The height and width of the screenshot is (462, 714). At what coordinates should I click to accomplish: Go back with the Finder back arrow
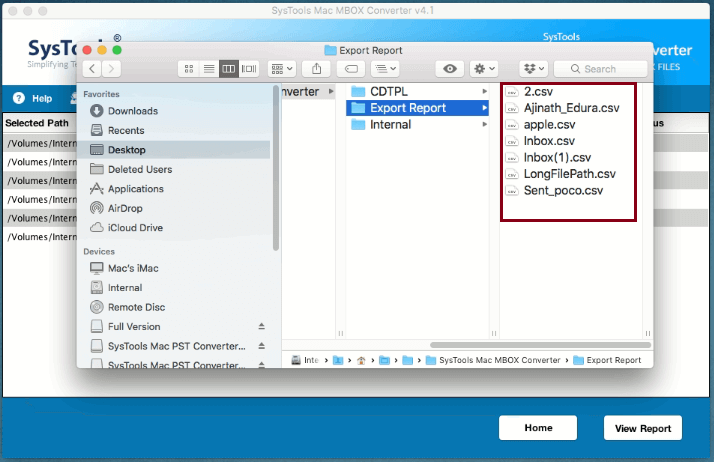pyautogui.click(x=92, y=69)
